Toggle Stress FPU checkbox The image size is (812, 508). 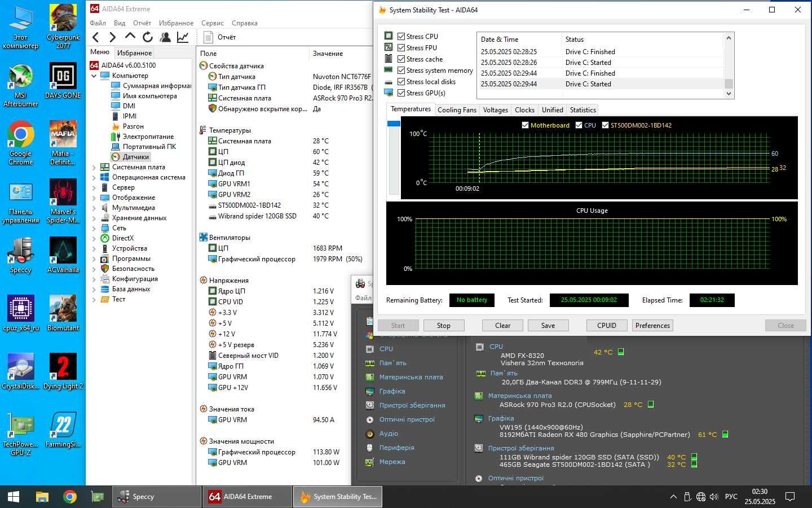coord(401,47)
